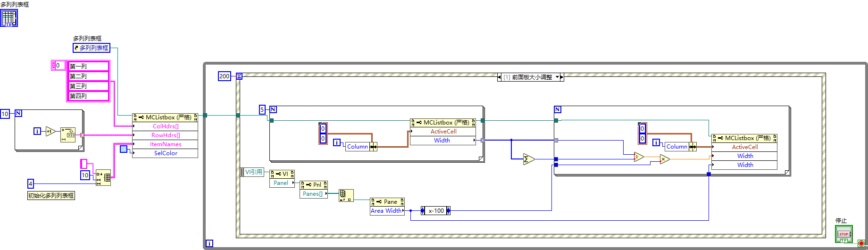Click the iteration terminal i in middle loop
Viewport: 868px width, 250px height.
[337, 142]
